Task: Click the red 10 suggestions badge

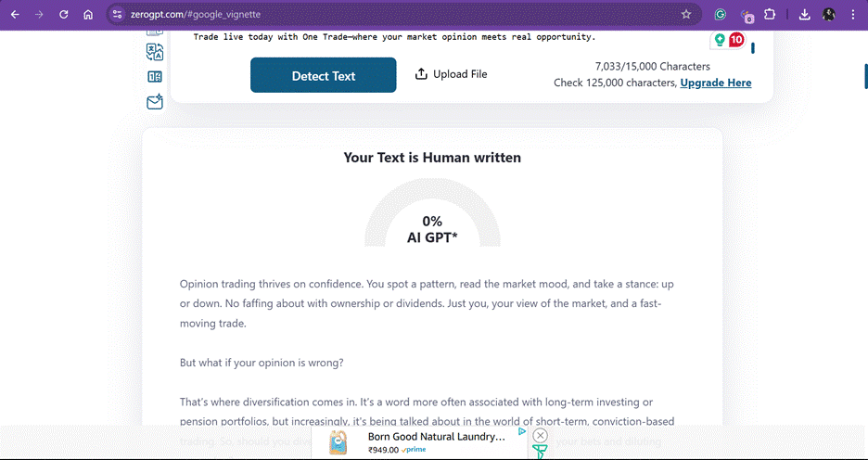Action: pos(736,40)
